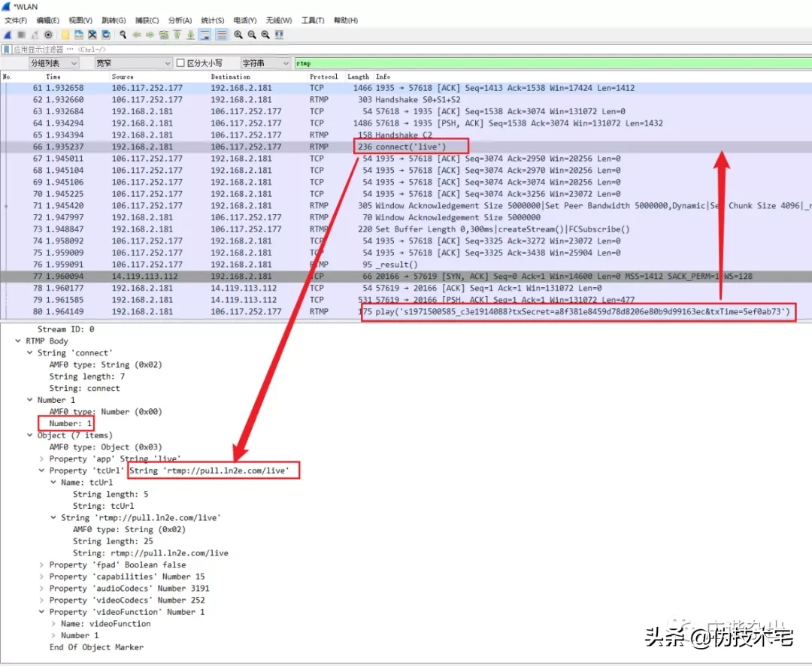Collapse the RTMP Body tree node

(18, 341)
